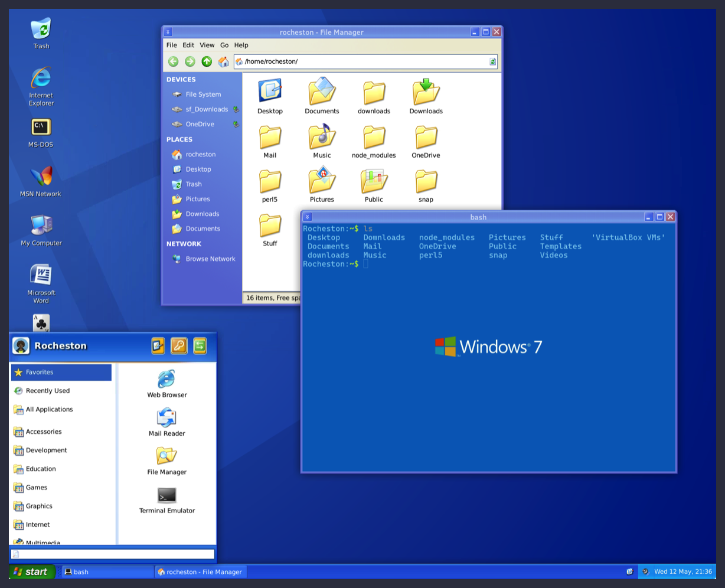The width and height of the screenshot is (725, 588).
Task: Eject the OneDrive device in the sidebar
Action: [x=236, y=124]
